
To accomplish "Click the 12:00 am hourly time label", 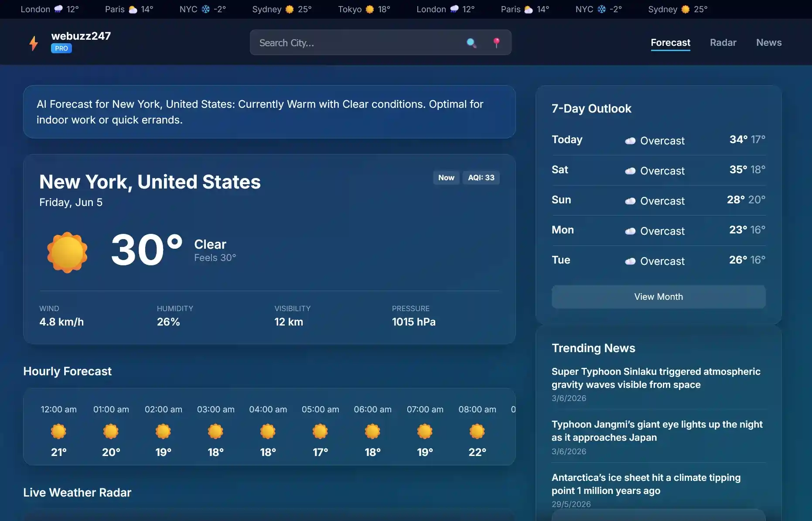I will click(x=58, y=409).
